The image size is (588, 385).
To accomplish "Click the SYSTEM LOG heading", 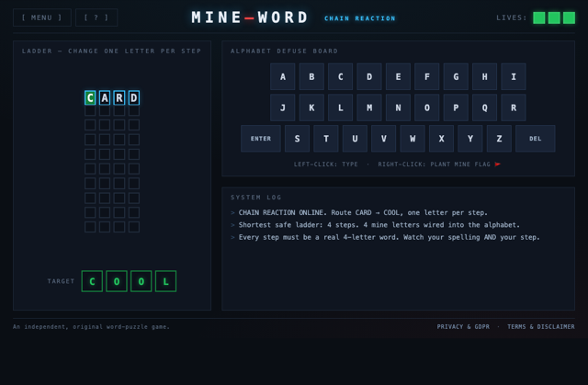I will [256, 198].
